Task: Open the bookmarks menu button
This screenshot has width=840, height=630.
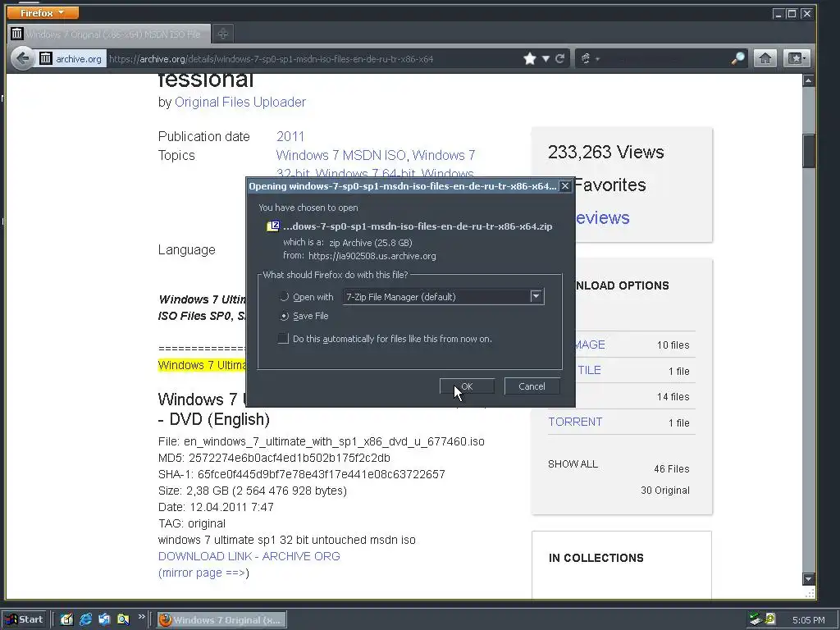Action: point(796,58)
